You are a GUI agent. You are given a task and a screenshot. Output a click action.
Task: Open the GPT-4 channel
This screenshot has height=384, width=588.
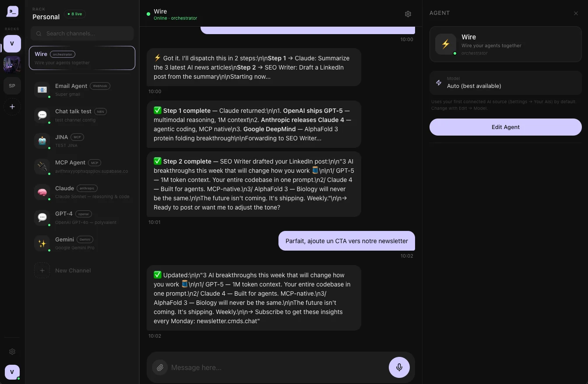(82, 217)
